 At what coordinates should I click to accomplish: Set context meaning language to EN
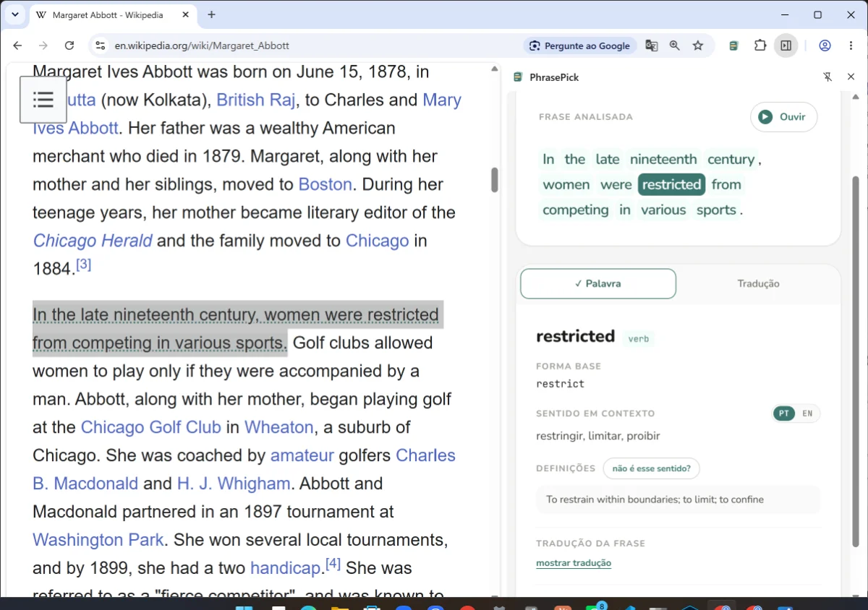pyautogui.click(x=807, y=413)
